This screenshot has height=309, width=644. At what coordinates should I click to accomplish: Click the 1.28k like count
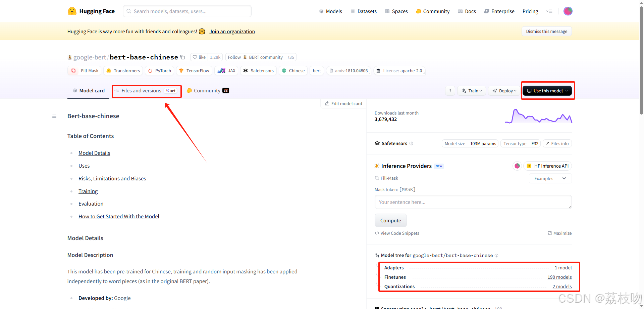[x=215, y=57]
